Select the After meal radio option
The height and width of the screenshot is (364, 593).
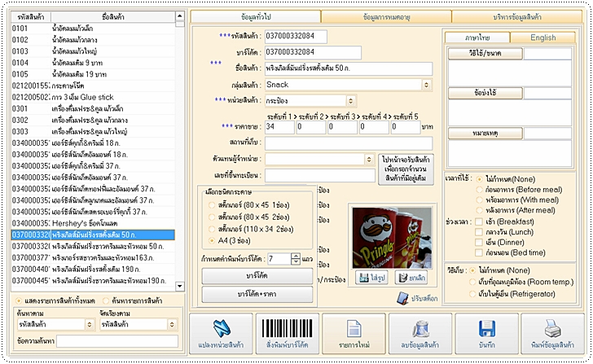(480, 210)
